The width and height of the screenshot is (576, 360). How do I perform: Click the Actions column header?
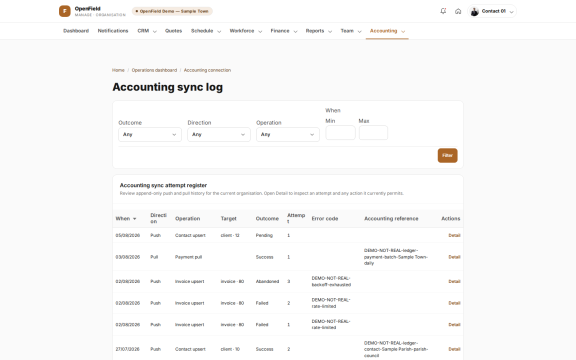(451, 219)
